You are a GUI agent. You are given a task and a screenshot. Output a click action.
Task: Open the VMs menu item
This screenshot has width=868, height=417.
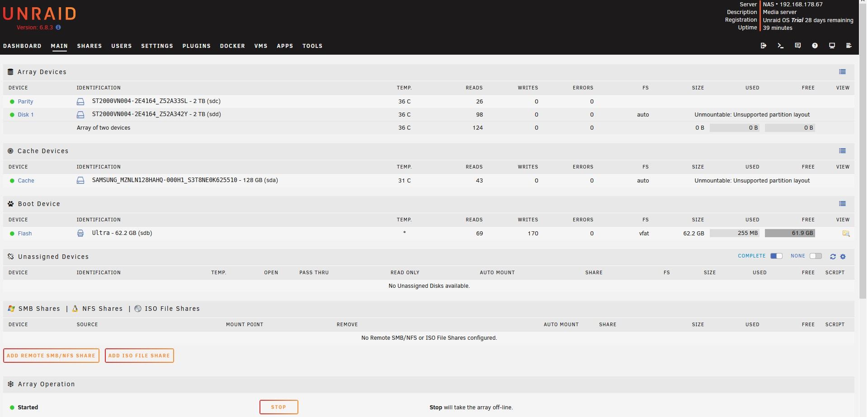pos(261,46)
